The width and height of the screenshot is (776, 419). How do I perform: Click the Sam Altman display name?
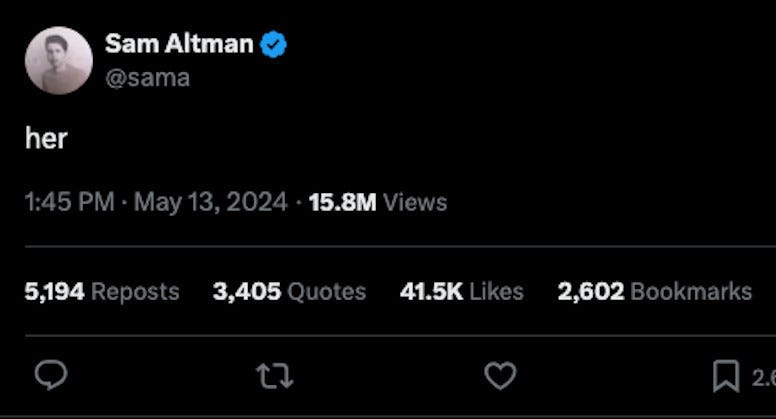[x=179, y=44]
